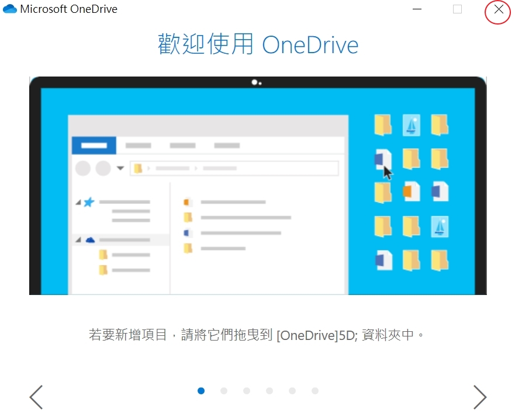The height and width of the screenshot is (420, 515).
Task: Jump to the third page indicator dot
Action: click(x=247, y=391)
